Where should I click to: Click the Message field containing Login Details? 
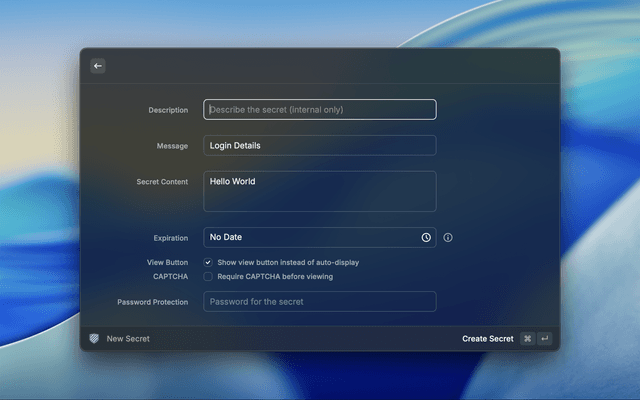click(320, 146)
